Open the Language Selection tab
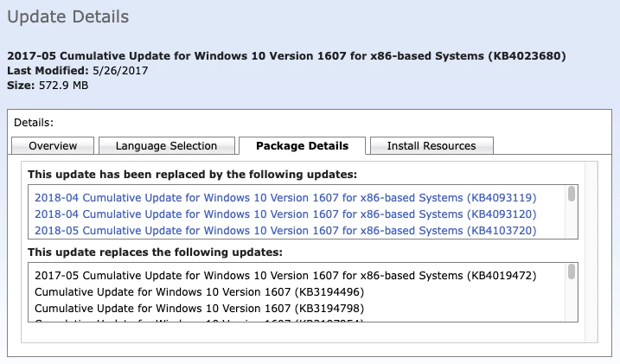Image resolution: width=620 pixels, height=364 pixels. point(165,146)
